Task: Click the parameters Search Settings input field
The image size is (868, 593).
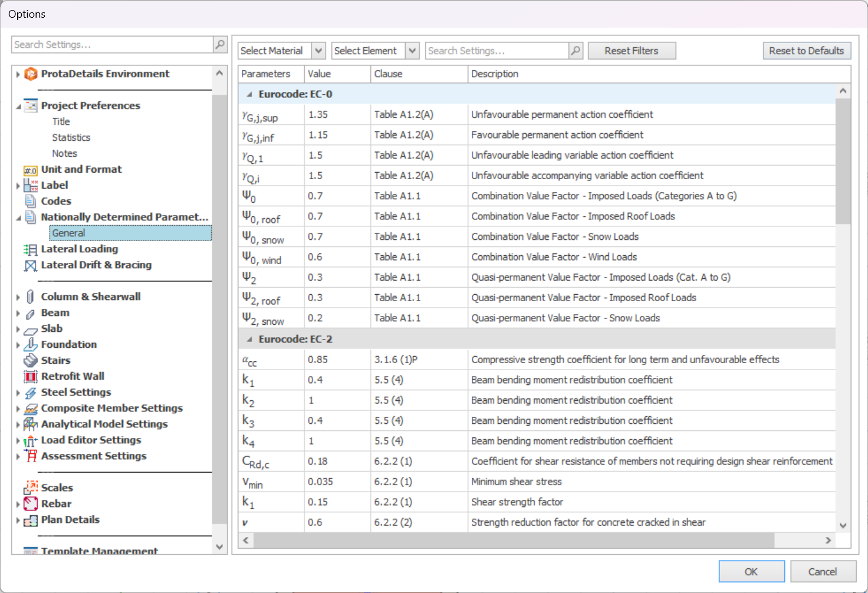Action: (x=497, y=51)
